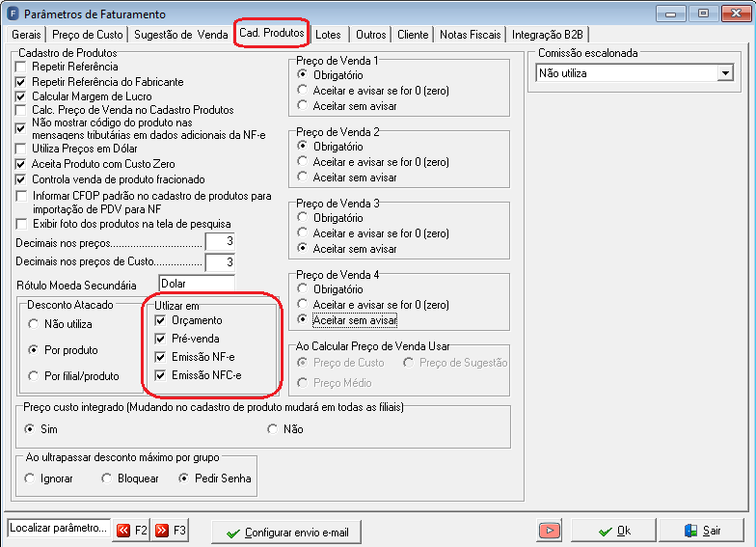This screenshot has width=756, height=547.
Task: Select Obrigatório for Preço de Venda 1
Action: (x=303, y=75)
